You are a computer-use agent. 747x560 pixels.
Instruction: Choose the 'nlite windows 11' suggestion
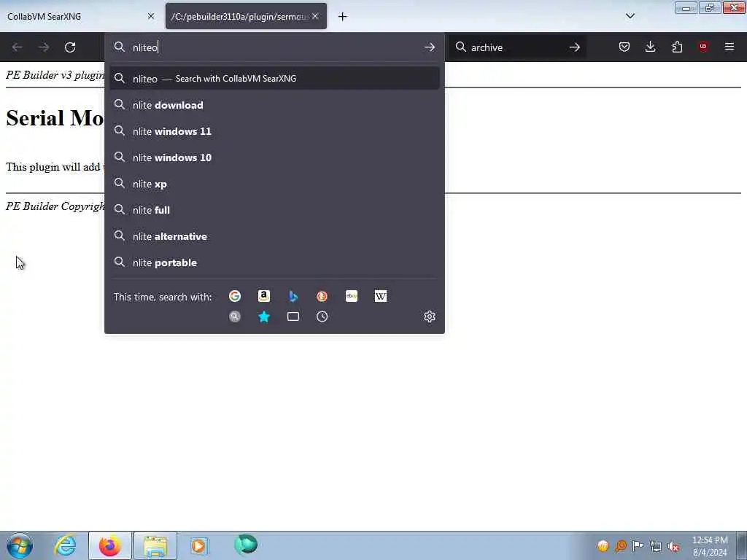click(274, 131)
